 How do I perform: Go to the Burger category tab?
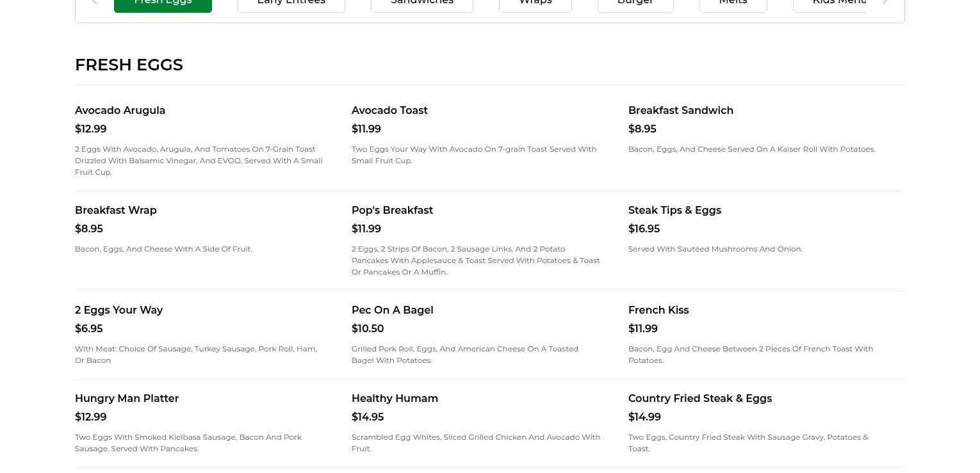635,4
